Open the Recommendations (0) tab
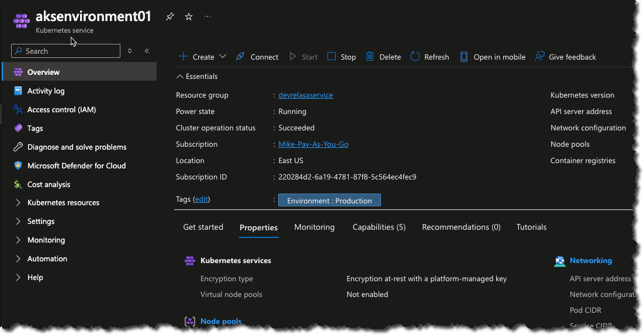The height and width of the screenshot is (335, 644). pos(461,227)
